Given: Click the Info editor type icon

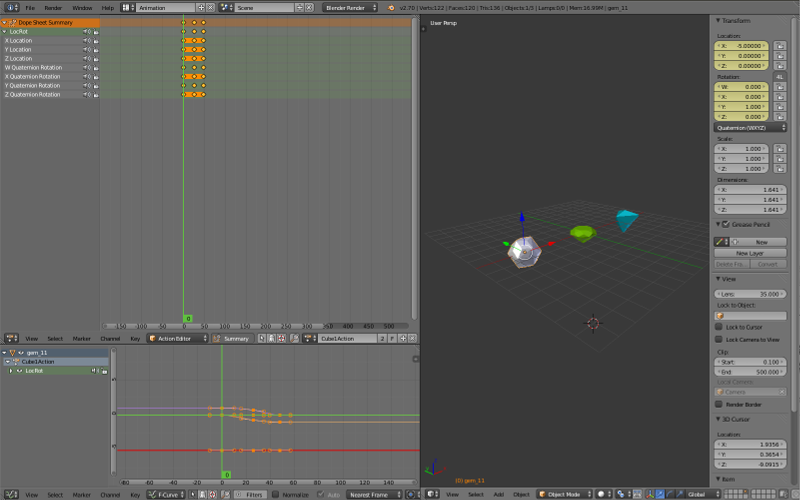Looking at the screenshot, I should (11, 8).
